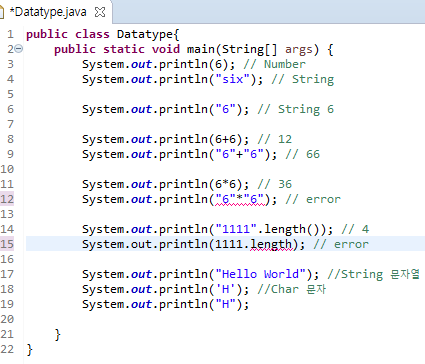Click line number 15 error marker
This screenshot has width=425, height=364.
pyautogui.click(x=7, y=244)
